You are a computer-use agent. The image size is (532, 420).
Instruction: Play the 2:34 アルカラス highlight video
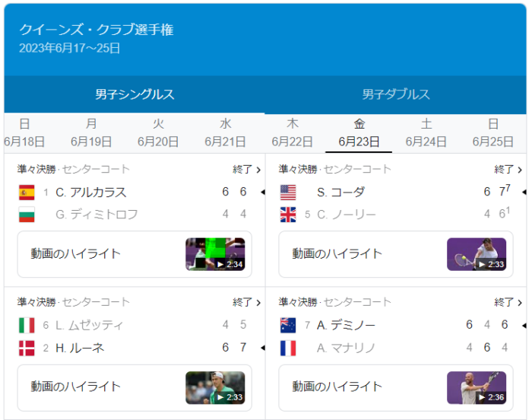click(215, 254)
